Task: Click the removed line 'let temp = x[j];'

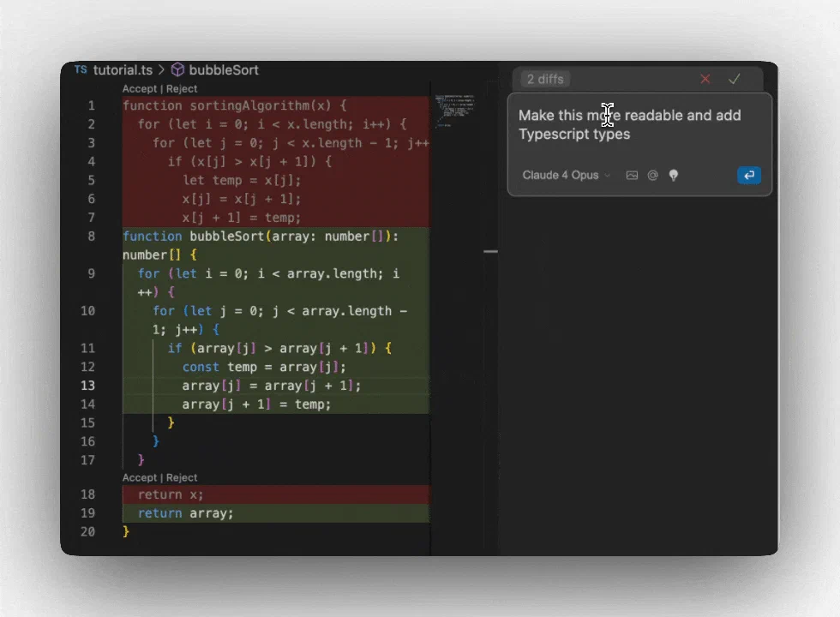Action: coord(242,181)
